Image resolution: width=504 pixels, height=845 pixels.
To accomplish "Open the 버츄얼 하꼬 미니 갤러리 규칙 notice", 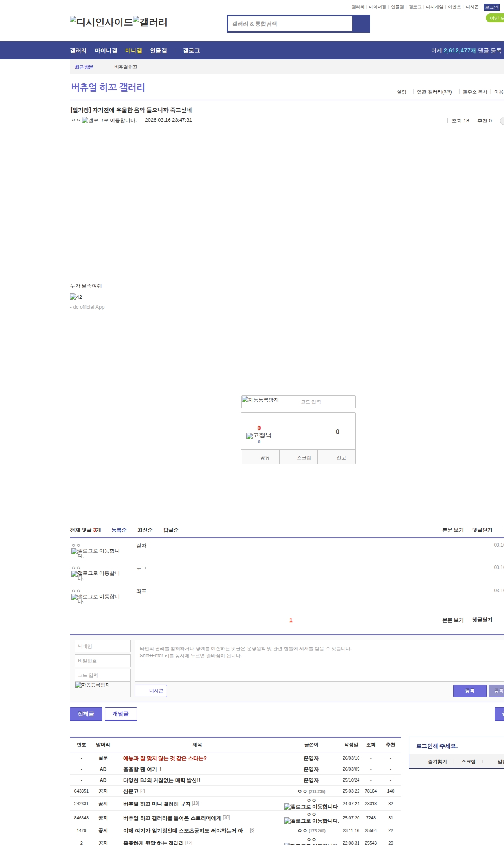I will 157,804.
